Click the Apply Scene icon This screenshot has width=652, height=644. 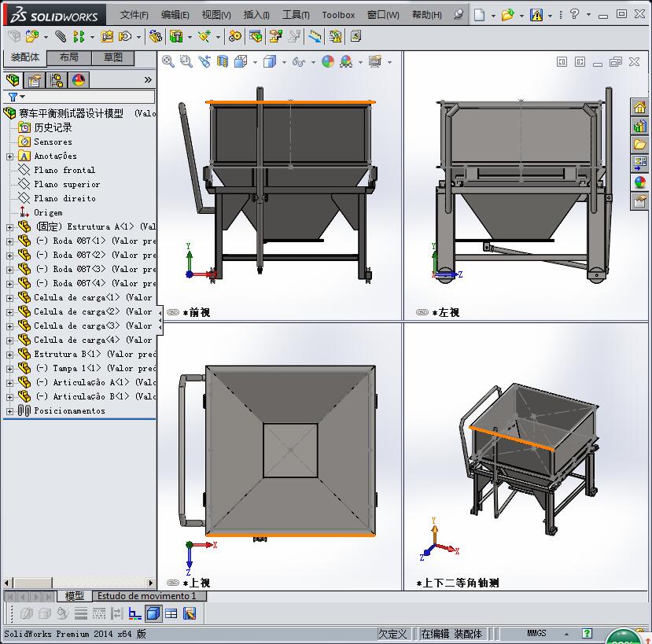coord(346,61)
